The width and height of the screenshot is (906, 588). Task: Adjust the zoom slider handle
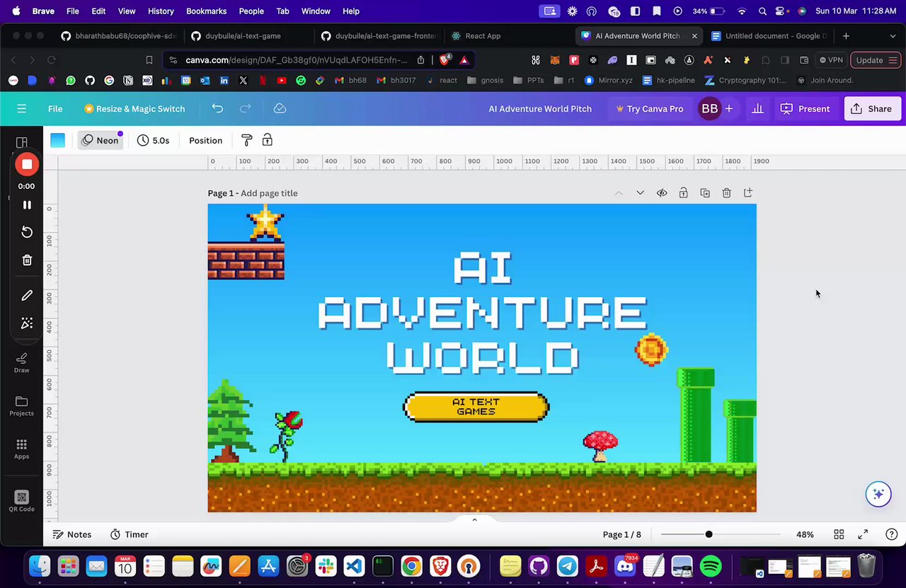tap(709, 534)
